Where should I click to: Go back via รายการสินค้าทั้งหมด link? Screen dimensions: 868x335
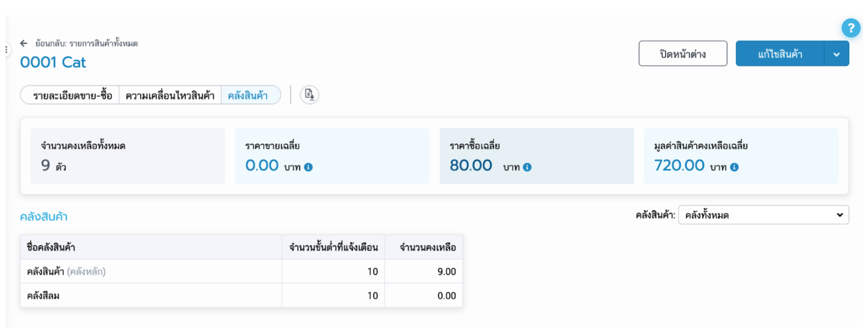pyautogui.click(x=87, y=44)
